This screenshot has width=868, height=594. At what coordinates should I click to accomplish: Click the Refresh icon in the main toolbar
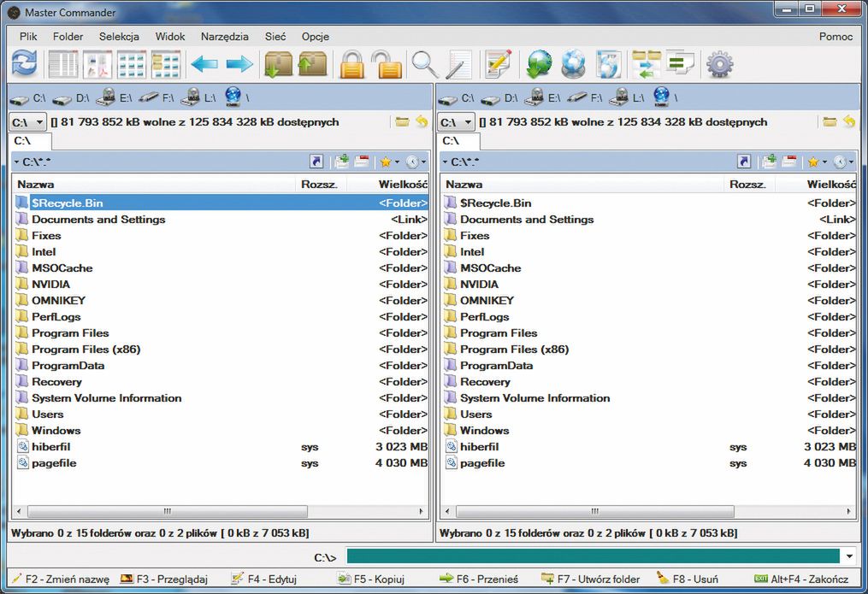25,64
